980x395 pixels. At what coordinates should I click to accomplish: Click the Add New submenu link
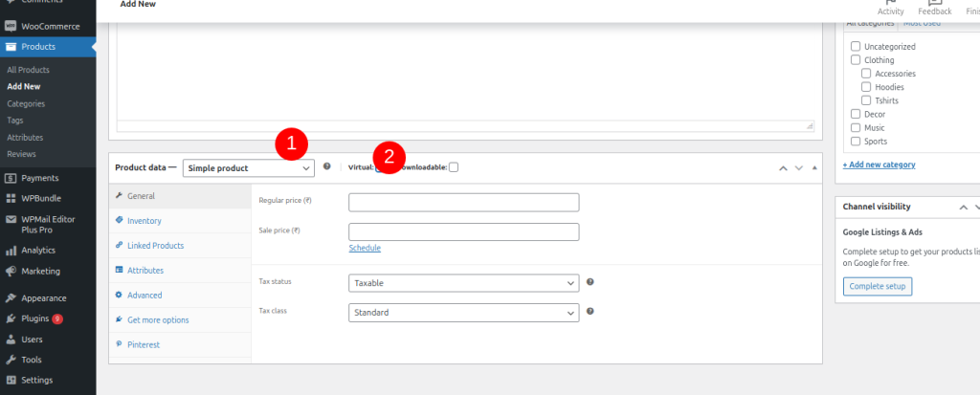[24, 87]
